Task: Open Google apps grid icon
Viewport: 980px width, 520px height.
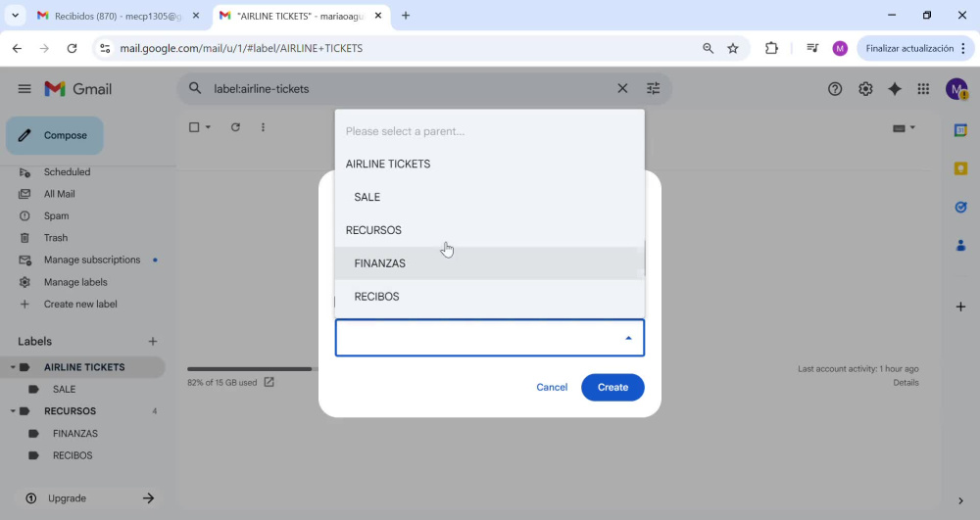Action: [923, 89]
